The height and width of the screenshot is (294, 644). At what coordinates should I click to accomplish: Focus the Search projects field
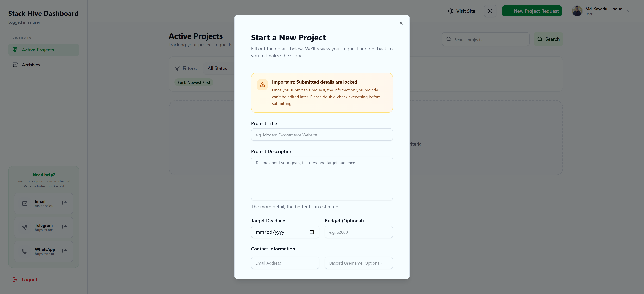tap(486, 39)
